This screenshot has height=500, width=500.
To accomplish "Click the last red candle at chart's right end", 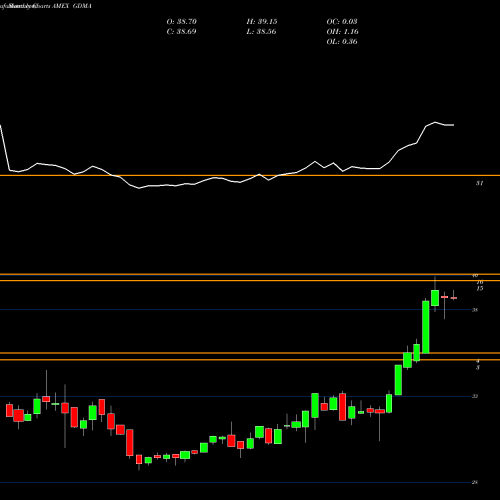I will point(454,298).
